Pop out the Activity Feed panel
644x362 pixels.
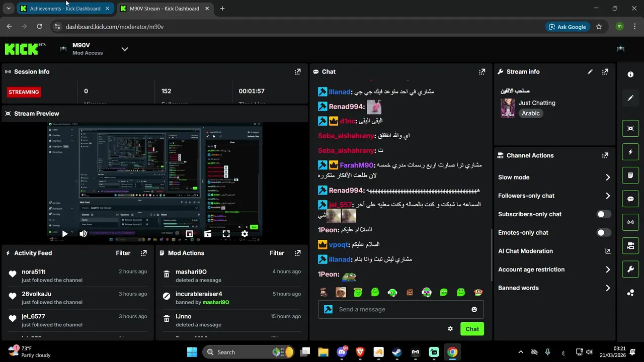point(144,253)
